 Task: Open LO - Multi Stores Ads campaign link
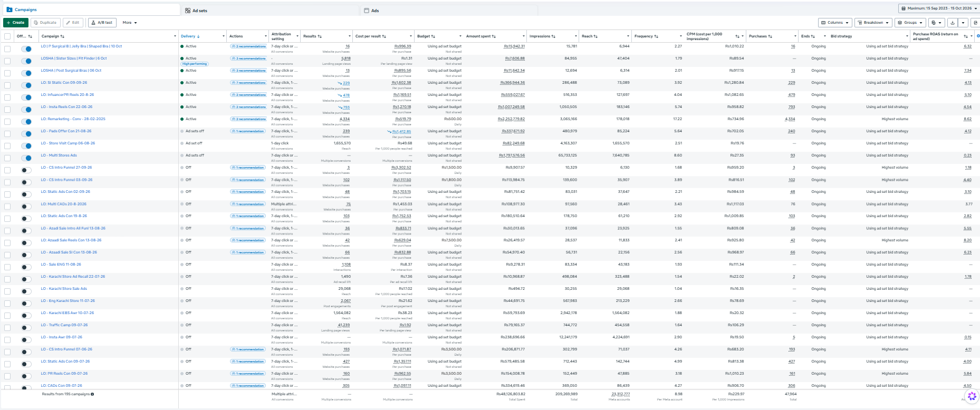click(x=59, y=155)
